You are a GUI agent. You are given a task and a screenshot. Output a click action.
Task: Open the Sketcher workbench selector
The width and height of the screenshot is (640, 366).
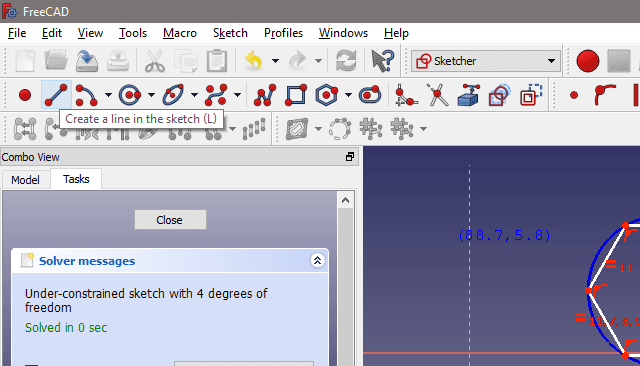(486, 61)
